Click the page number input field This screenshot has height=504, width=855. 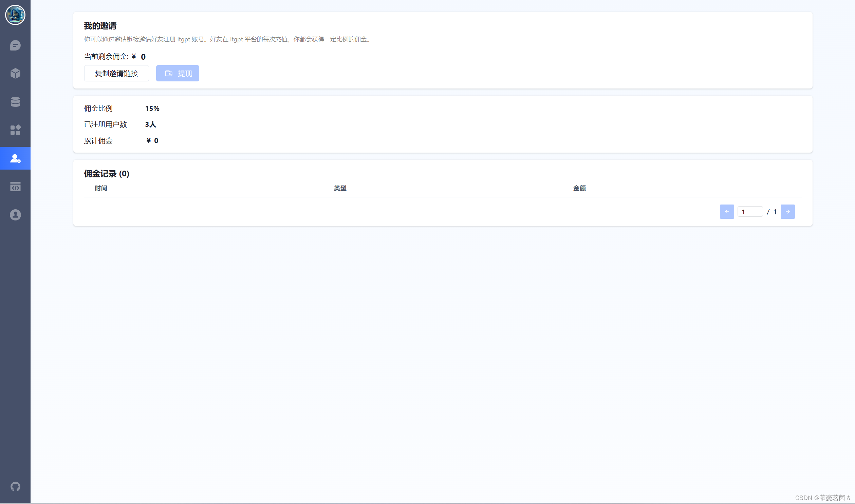pyautogui.click(x=750, y=212)
